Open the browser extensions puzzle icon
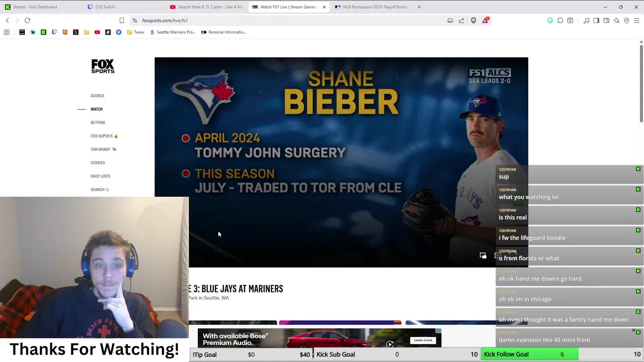The image size is (644, 362). [560, 21]
